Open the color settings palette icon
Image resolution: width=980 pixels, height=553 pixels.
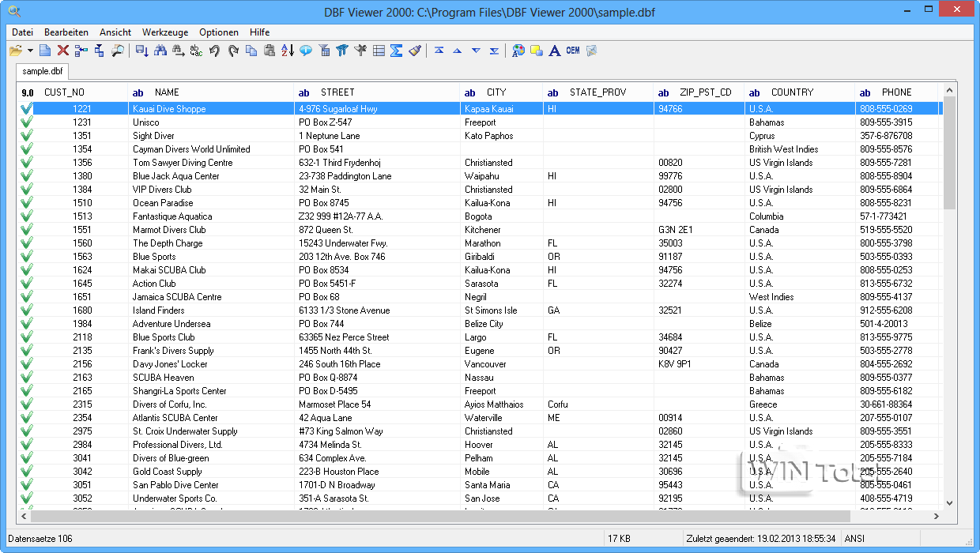click(518, 51)
